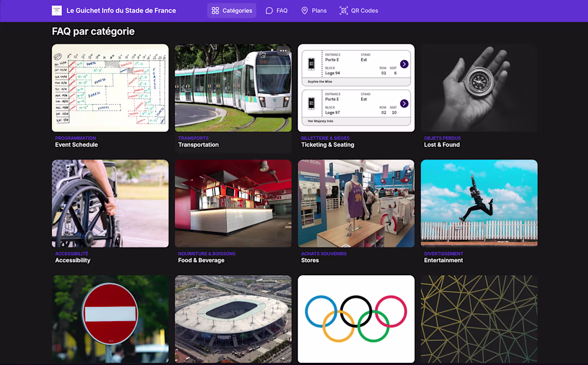Click 'Le Guichet Info du Stade de France' title
The width and height of the screenshot is (588, 365).
(121, 11)
